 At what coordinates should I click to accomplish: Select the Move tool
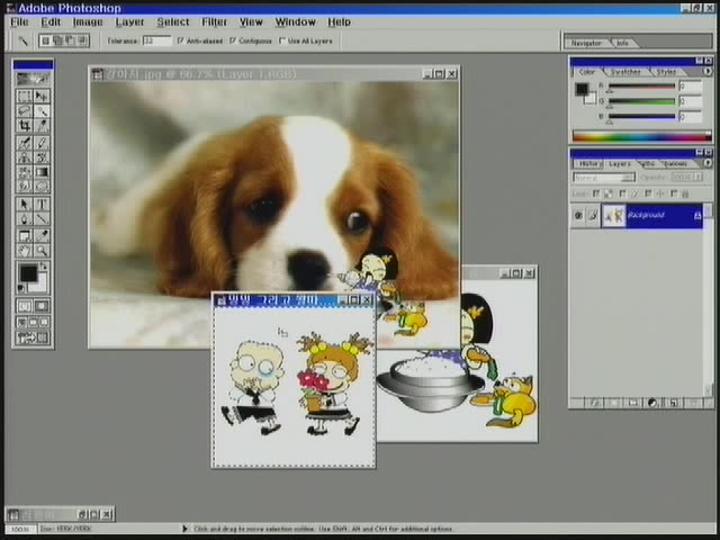pyautogui.click(x=42, y=96)
